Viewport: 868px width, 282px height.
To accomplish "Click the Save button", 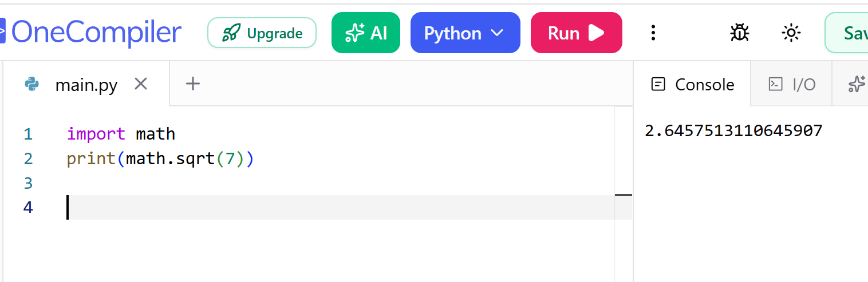I will click(x=847, y=33).
